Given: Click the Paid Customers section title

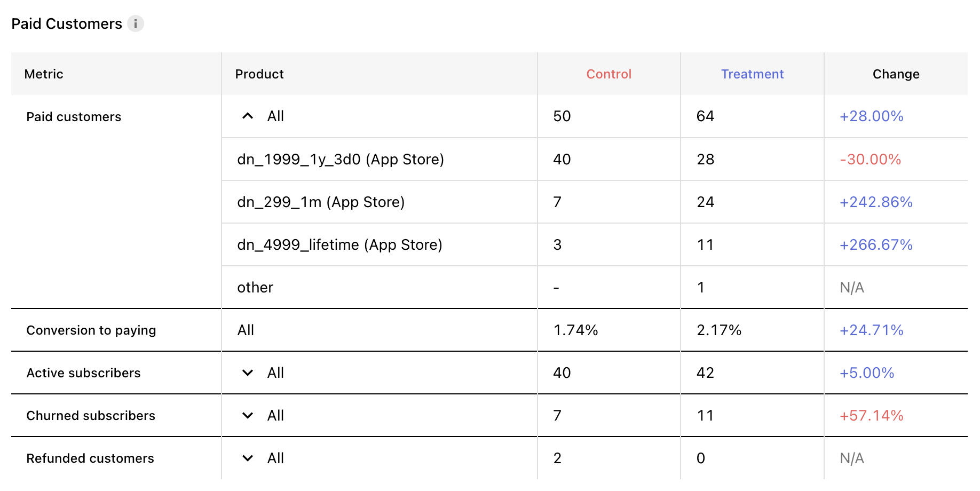Looking at the screenshot, I should pyautogui.click(x=67, y=24).
